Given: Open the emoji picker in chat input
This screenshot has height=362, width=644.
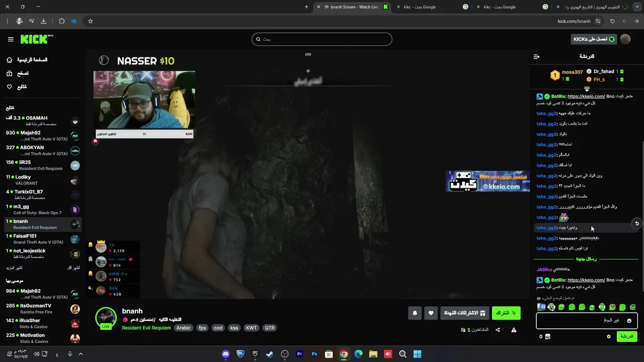Looking at the screenshot, I should pos(629,321).
